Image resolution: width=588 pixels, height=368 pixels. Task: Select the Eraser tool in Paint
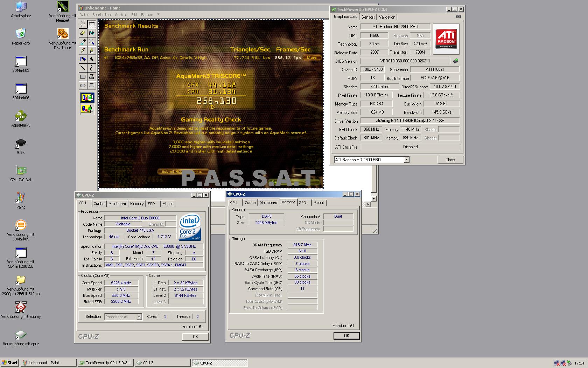(x=83, y=33)
